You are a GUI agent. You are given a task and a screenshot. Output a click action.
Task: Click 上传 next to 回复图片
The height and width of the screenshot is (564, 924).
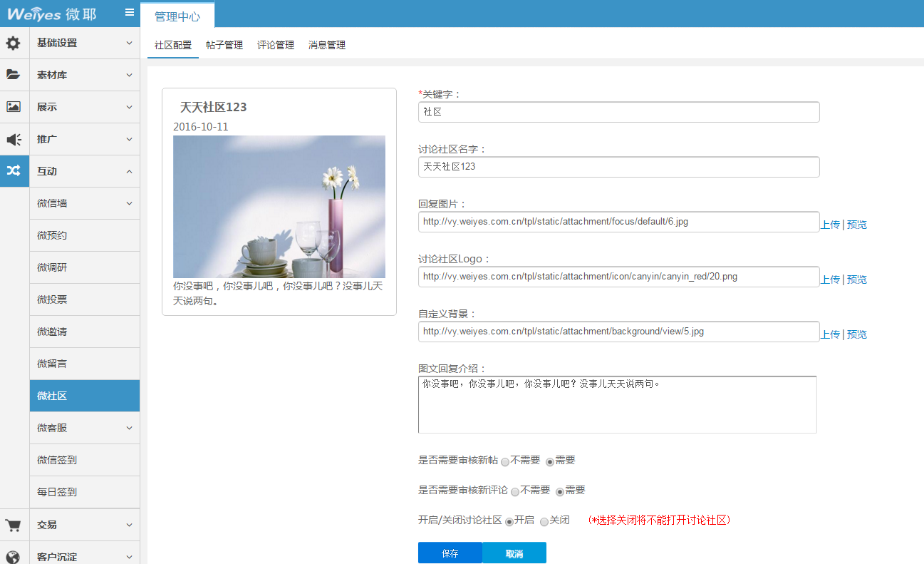coord(831,225)
